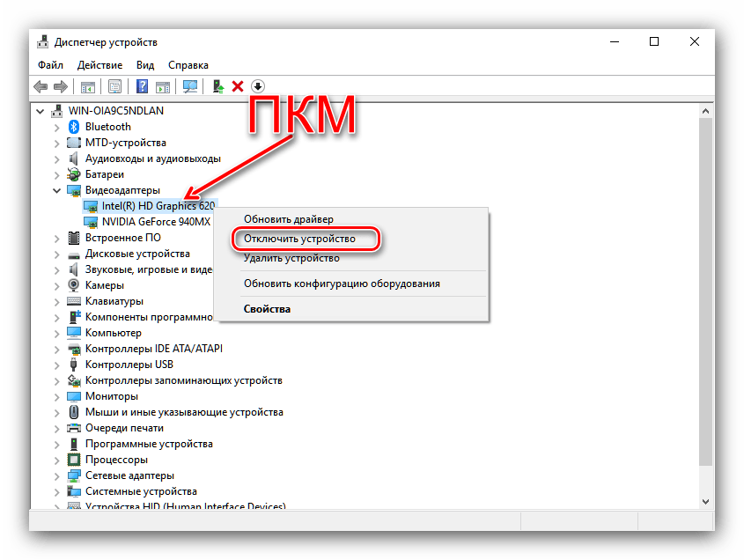Open the Действие menu
This screenshot has height=560, width=744.
(99, 65)
